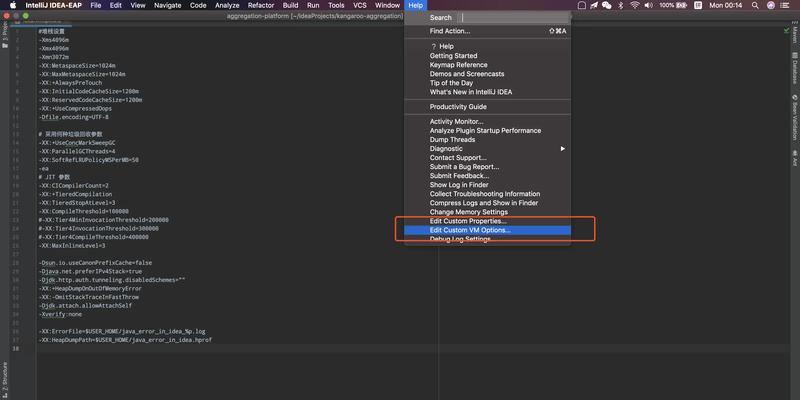Image resolution: width=800 pixels, height=400 pixels.
Task: Open Spotlight search magnifier
Action: coord(755,5)
